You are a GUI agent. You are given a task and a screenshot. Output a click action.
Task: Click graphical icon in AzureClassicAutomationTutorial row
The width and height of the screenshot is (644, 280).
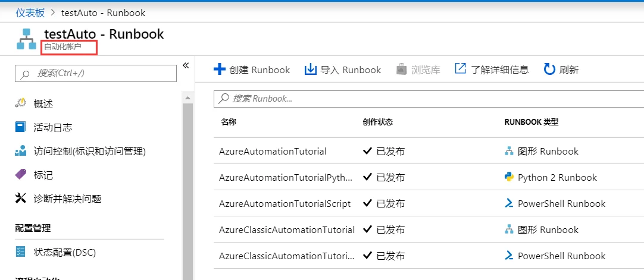(509, 229)
